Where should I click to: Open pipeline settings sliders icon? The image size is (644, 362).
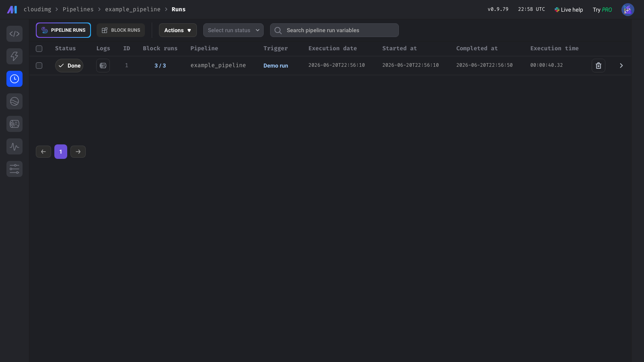pyautogui.click(x=14, y=169)
